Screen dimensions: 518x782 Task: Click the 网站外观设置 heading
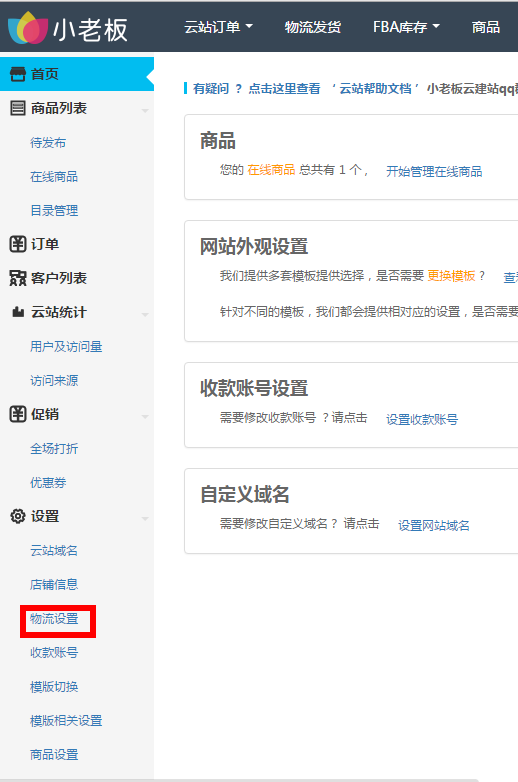tap(254, 246)
